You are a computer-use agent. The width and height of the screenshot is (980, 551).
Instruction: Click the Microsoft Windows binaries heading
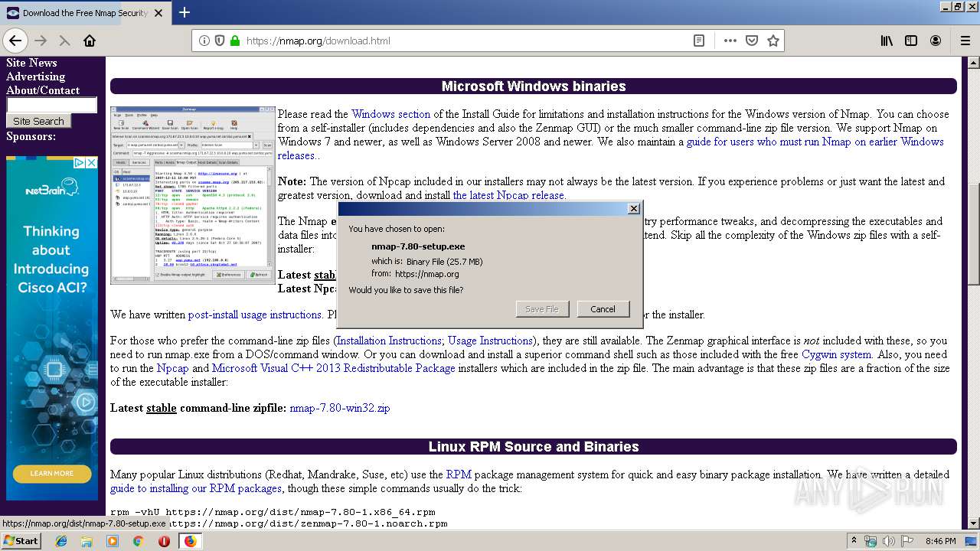(534, 86)
